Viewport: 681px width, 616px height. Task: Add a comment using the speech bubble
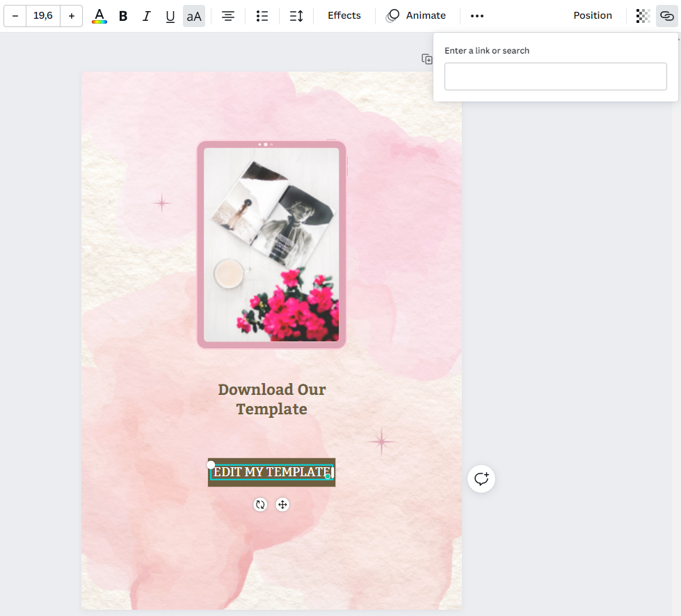pyautogui.click(x=481, y=478)
